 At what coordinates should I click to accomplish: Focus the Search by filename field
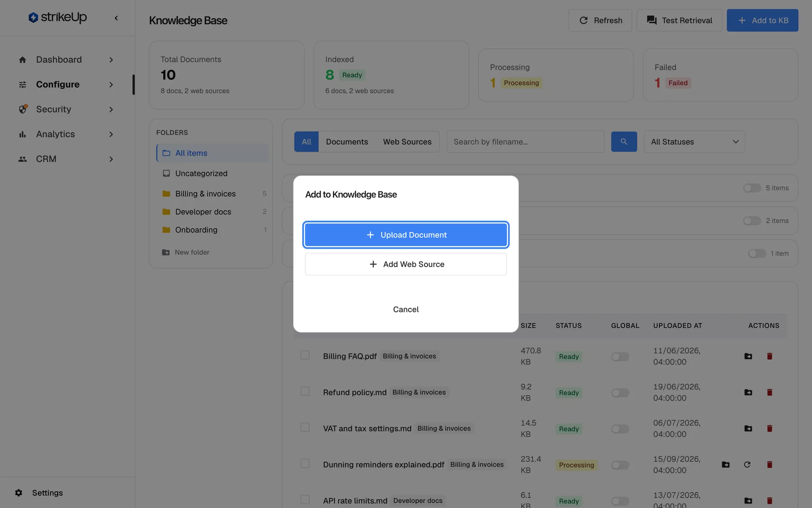coord(525,142)
